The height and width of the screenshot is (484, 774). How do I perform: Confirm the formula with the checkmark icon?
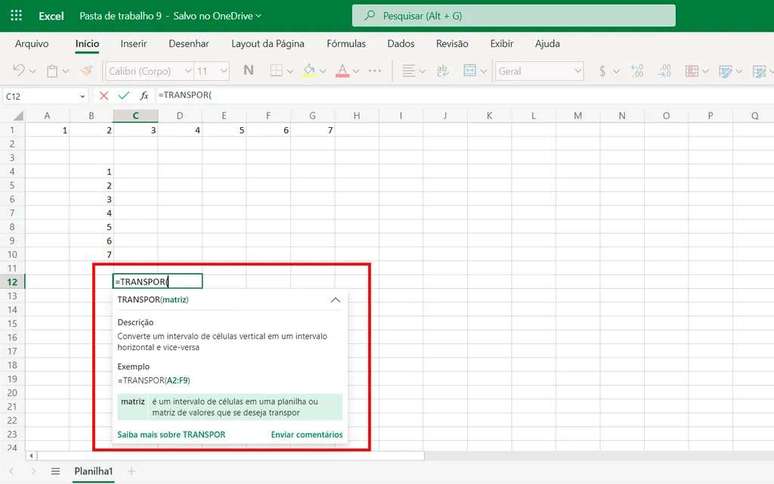click(124, 96)
